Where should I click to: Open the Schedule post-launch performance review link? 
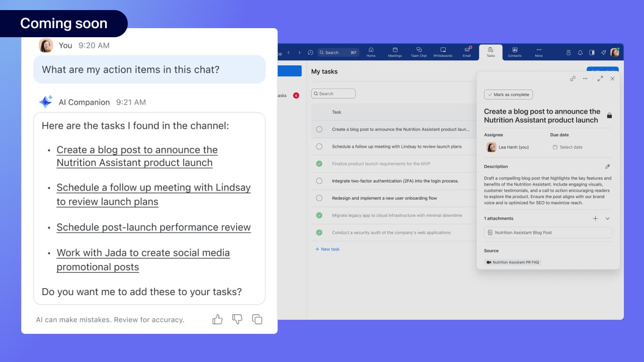pyautogui.click(x=153, y=227)
